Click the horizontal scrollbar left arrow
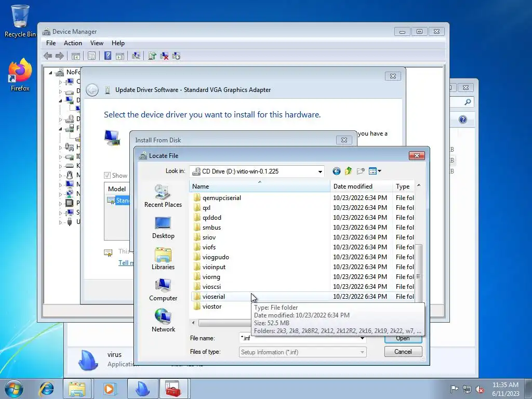The height and width of the screenshot is (399, 532). click(193, 323)
